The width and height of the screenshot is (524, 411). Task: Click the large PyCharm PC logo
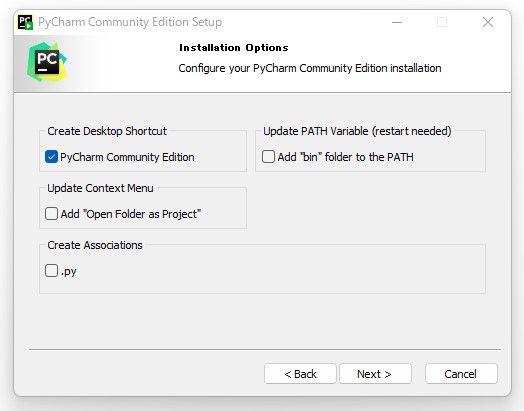47,62
